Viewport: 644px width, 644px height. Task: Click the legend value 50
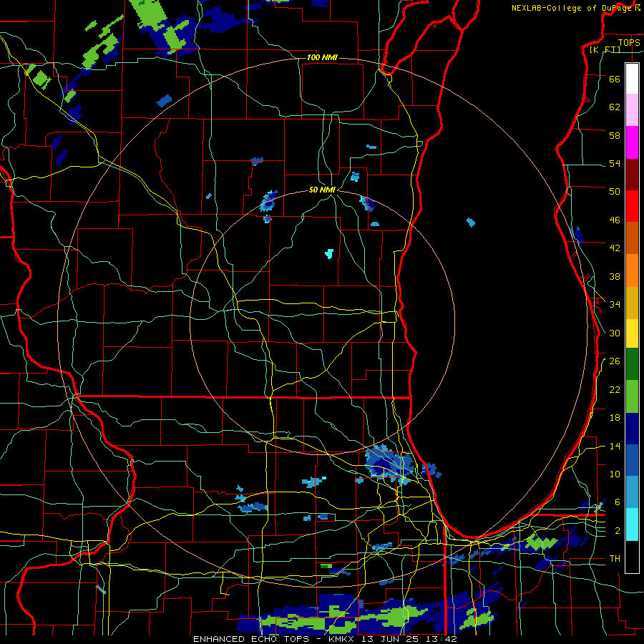[615, 191]
